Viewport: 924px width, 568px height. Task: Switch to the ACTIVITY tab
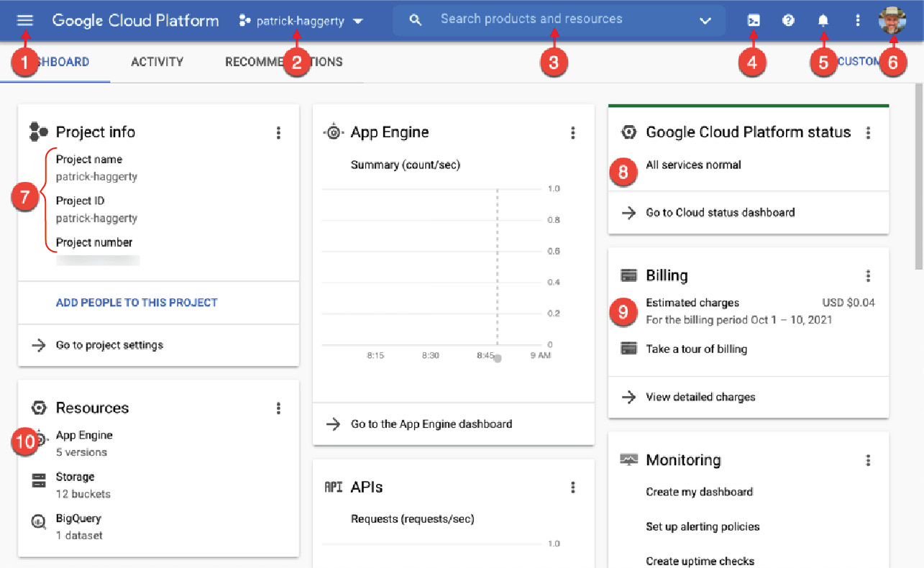[x=157, y=62]
